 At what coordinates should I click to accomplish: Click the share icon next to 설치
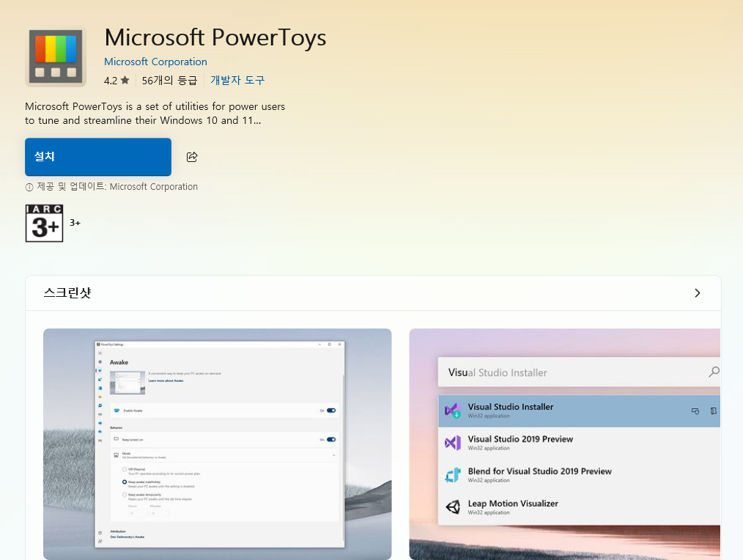click(192, 157)
